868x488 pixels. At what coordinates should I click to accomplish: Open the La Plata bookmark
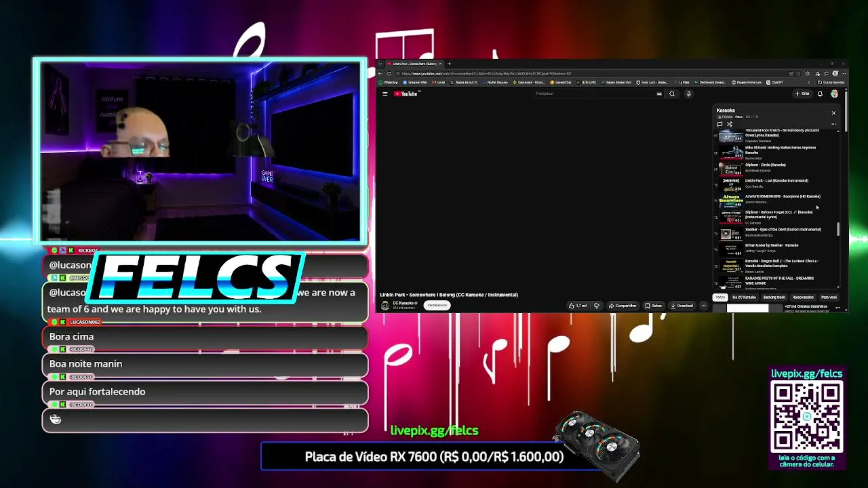click(x=682, y=83)
